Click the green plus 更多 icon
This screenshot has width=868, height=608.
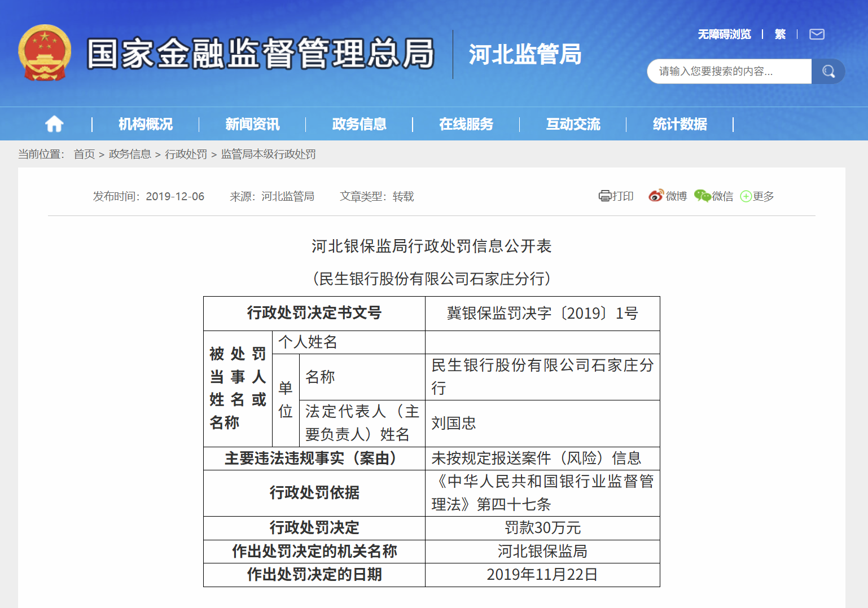746,196
